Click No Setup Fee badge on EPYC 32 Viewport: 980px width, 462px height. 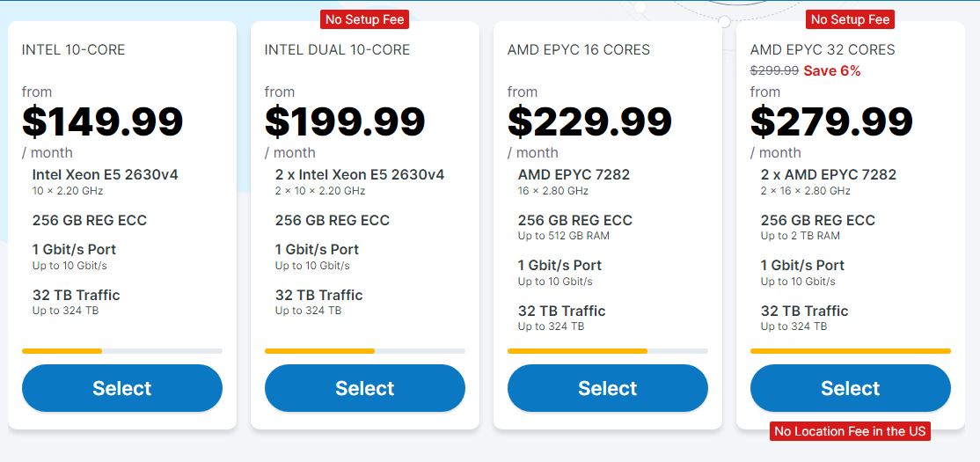tap(850, 19)
